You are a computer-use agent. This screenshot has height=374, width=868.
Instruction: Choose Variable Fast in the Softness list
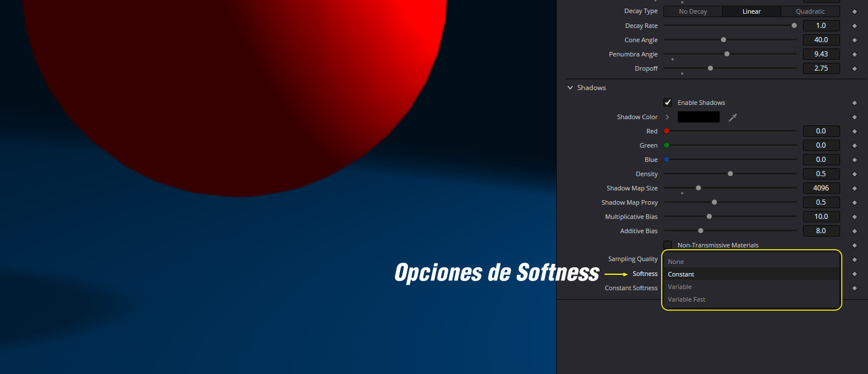click(x=686, y=299)
